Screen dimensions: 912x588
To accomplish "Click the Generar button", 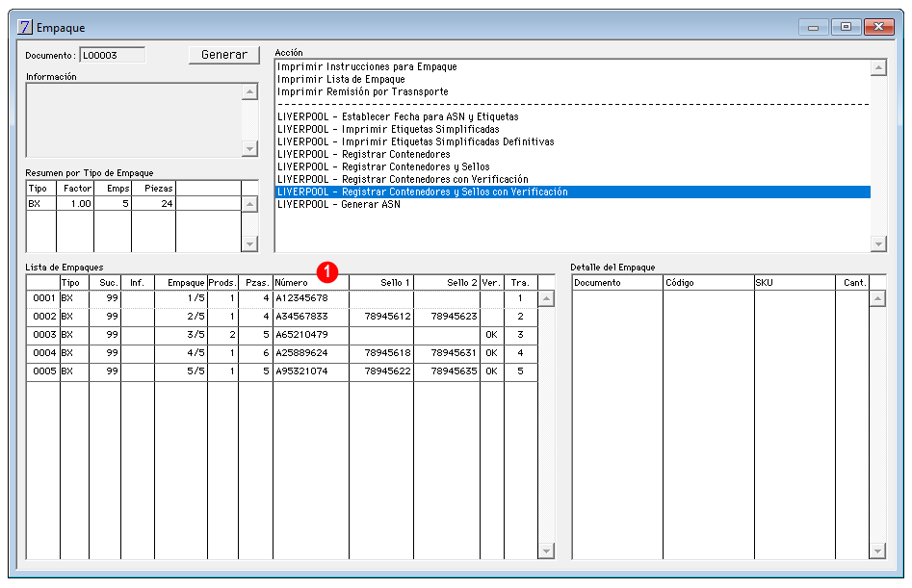I will [x=224, y=55].
